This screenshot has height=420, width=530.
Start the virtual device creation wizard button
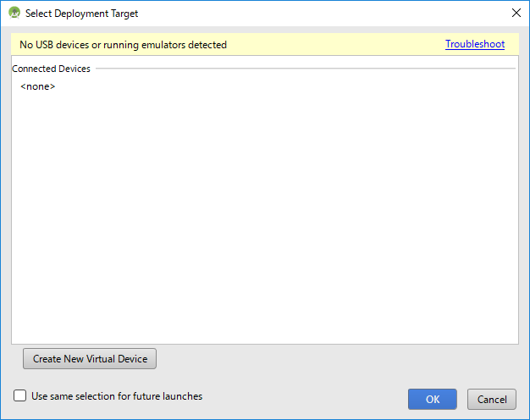click(90, 359)
